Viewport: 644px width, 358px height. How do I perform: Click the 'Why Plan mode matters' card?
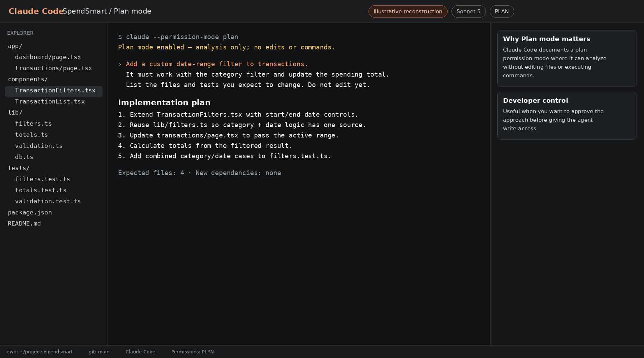click(x=567, y=58)
